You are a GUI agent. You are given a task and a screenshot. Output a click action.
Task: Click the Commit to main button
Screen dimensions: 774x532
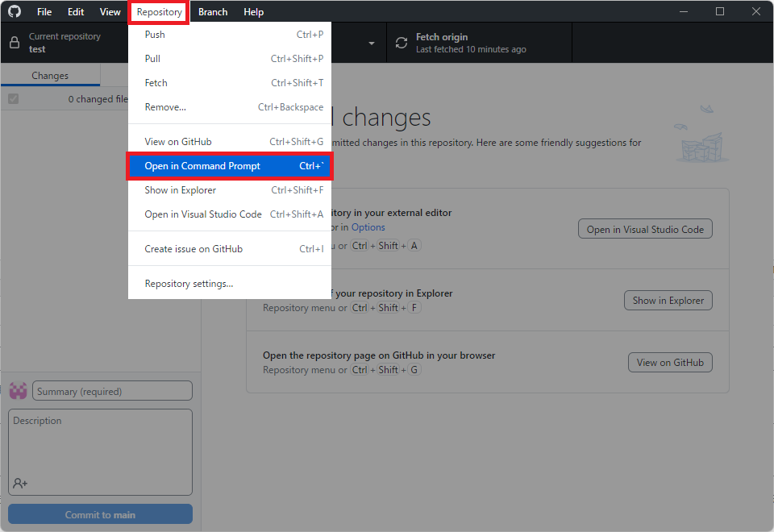point(100,514)
